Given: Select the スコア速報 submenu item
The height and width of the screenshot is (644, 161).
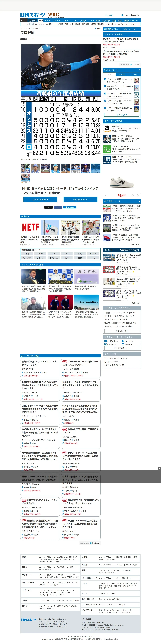Looking at the screenshot, I should coord(59,24).
